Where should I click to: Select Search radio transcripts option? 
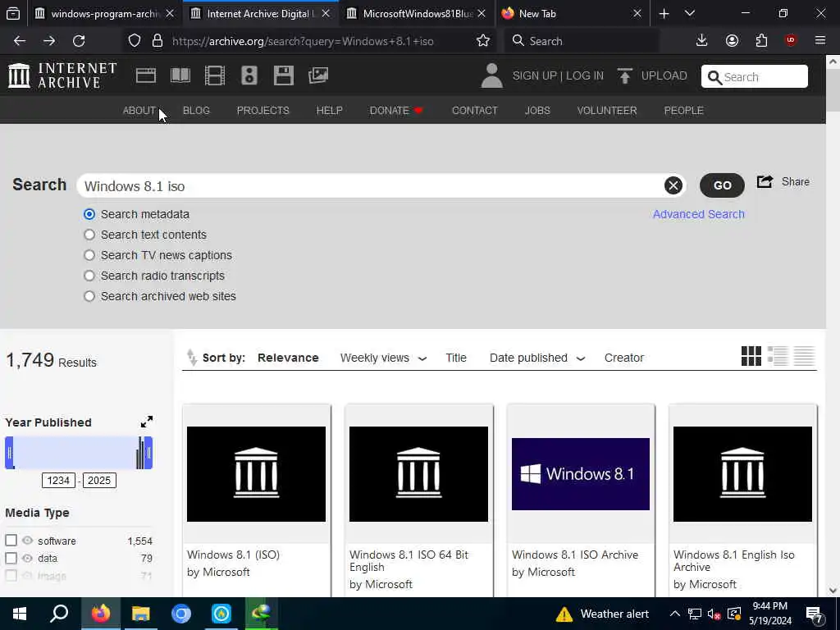click(x=89, y=276)
